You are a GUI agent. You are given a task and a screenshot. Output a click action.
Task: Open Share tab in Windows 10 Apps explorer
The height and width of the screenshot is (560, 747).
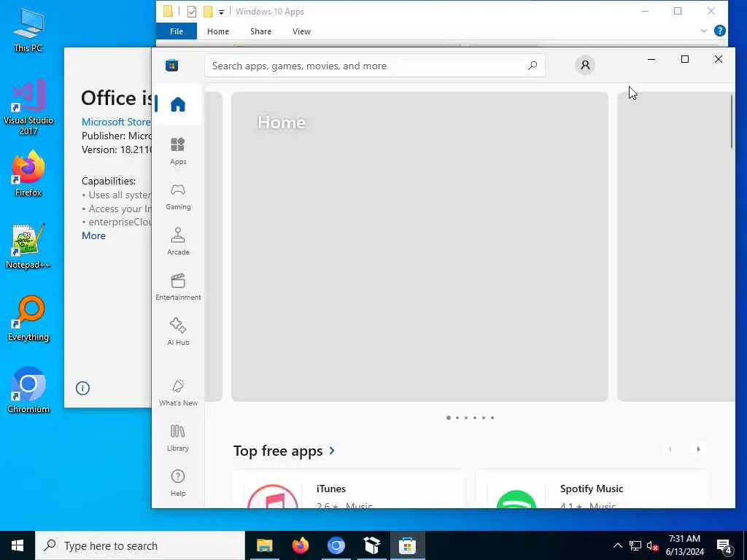(260, 31)
